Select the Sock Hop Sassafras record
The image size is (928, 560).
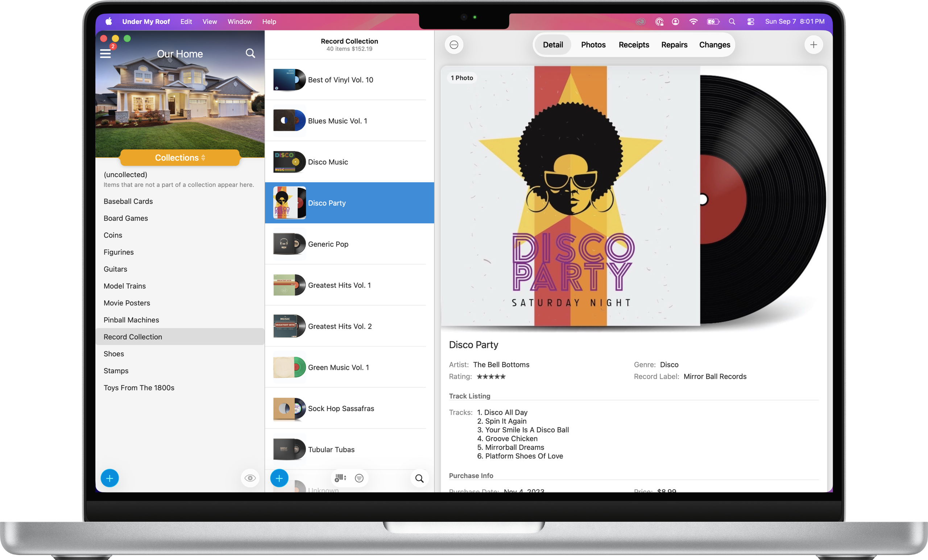[x=341, y=408]
